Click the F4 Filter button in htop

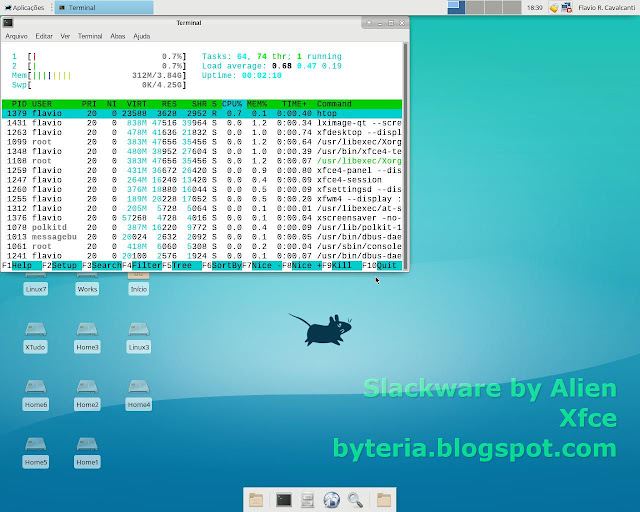tap(142, 265)
